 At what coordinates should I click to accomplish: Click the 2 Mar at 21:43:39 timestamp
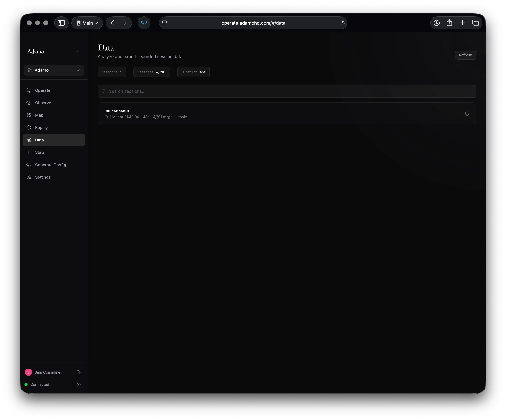124,117
